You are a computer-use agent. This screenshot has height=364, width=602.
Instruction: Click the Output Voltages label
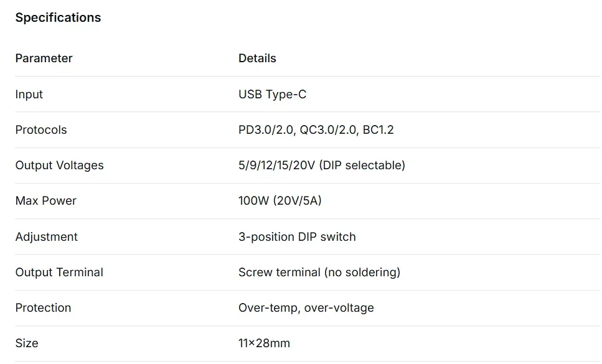pyautogui.click(x=60, y=166)
